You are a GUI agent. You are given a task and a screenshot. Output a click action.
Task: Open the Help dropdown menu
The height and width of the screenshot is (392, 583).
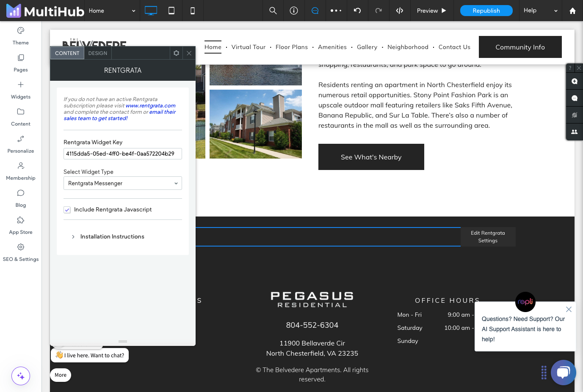pyautogui.click(x=541, y=11)
